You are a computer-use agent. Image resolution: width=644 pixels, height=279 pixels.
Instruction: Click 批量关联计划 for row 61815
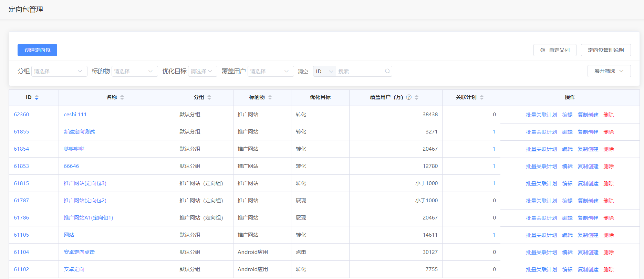(x=541, y=184)
